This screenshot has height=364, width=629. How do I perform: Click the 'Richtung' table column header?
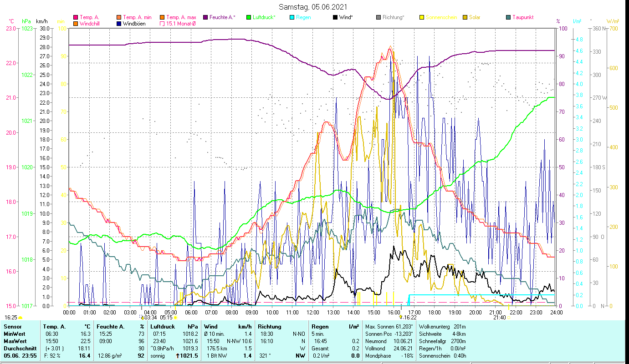point(270,327)
